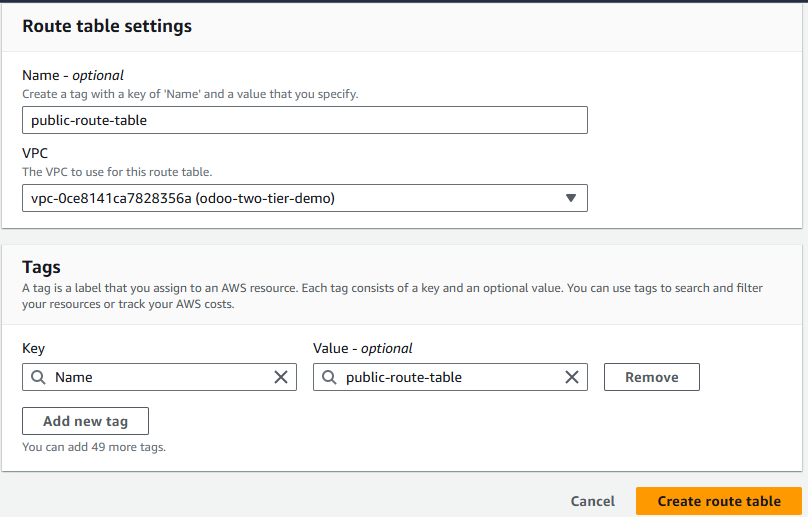Click the 'Key' label above the tag field

[x=33, y=348]
